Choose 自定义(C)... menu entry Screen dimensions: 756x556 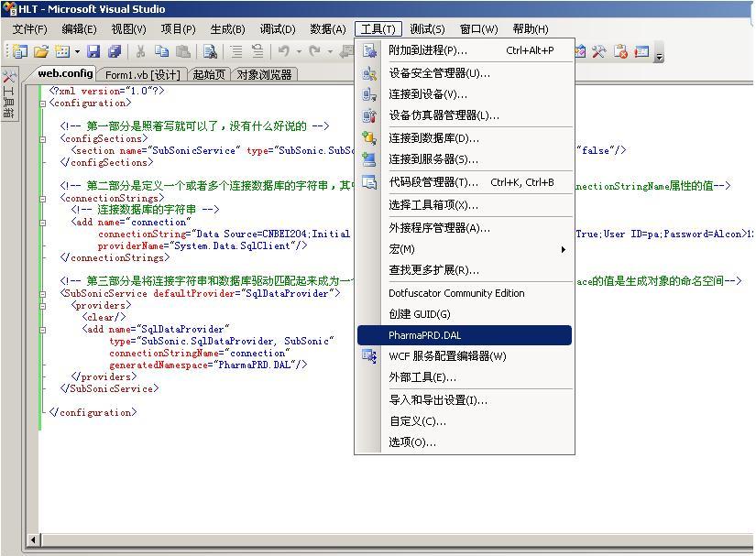(465, 421)
